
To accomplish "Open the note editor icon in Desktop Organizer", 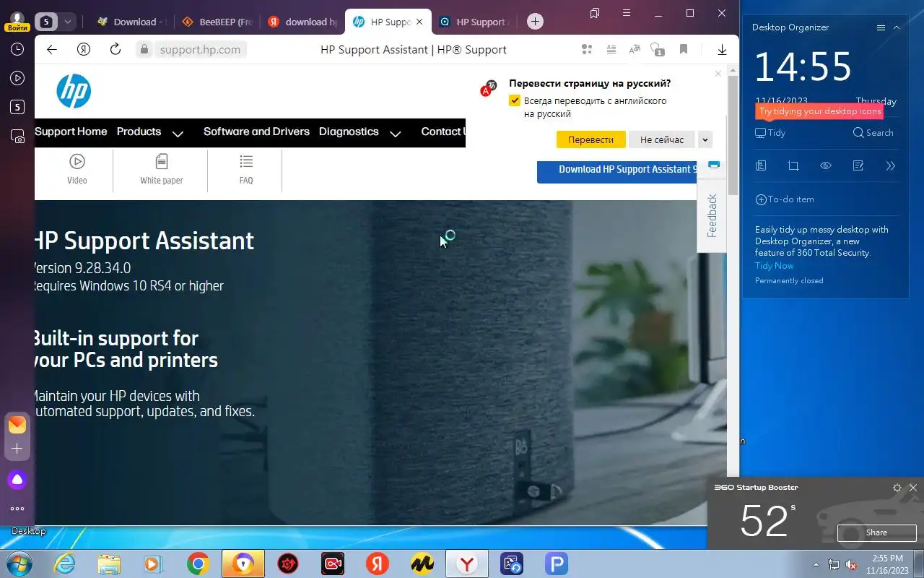I will point(858,165).
